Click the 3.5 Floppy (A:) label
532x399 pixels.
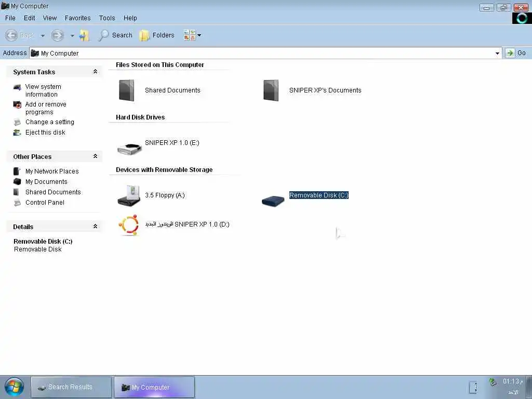(165, 195)
